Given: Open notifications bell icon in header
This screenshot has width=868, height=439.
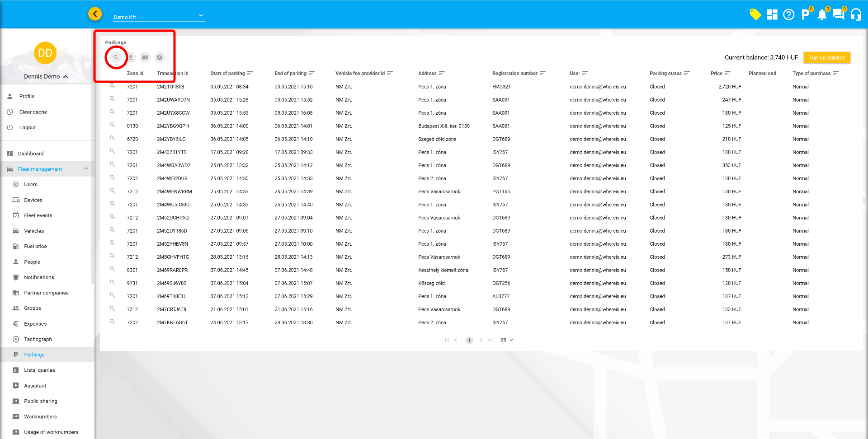Looking at the screenshot, I should coord(822,15).
